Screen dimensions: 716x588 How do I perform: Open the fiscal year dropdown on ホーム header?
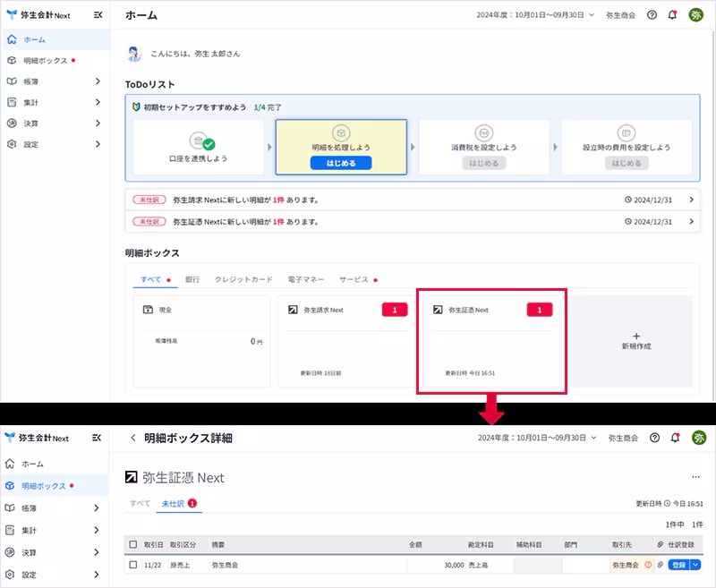[x=534, y=15]
